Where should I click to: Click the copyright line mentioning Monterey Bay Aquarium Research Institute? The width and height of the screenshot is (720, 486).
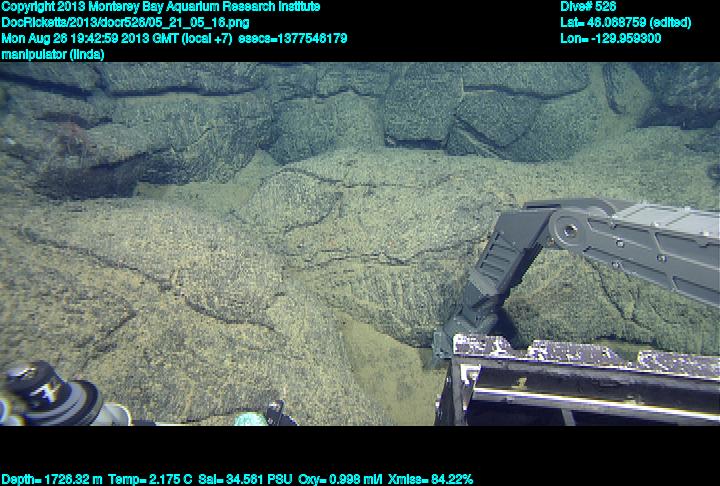pos(161,7)
